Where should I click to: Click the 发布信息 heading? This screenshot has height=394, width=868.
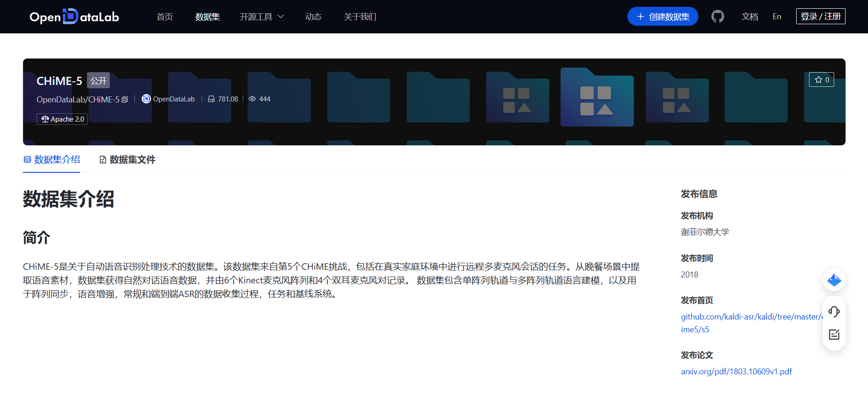coord(699,194)
